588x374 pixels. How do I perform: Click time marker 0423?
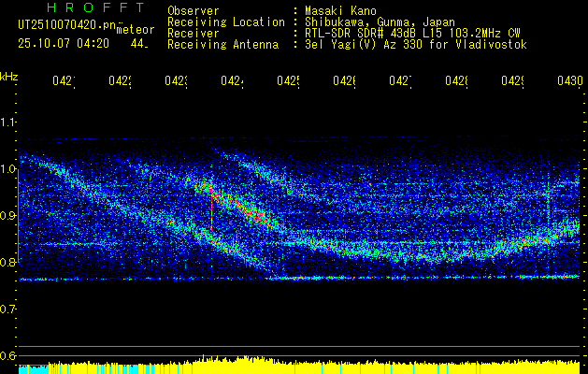[176, 81]
